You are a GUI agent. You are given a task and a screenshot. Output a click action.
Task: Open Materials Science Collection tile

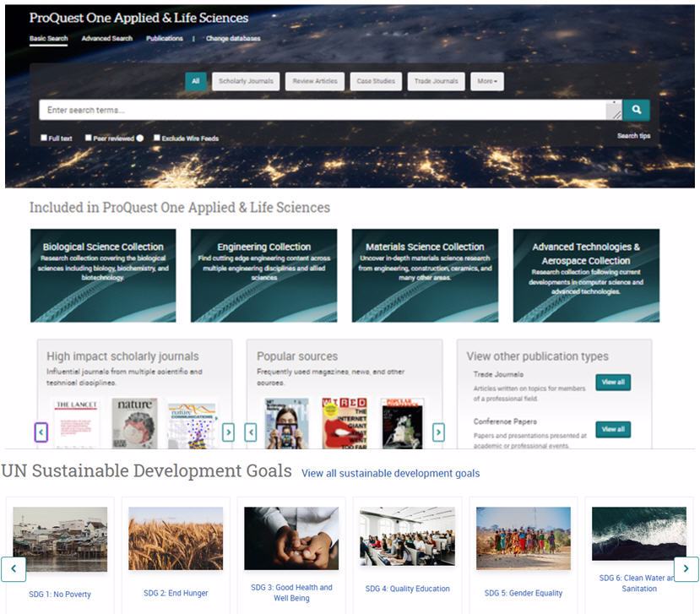coord(425,275)
